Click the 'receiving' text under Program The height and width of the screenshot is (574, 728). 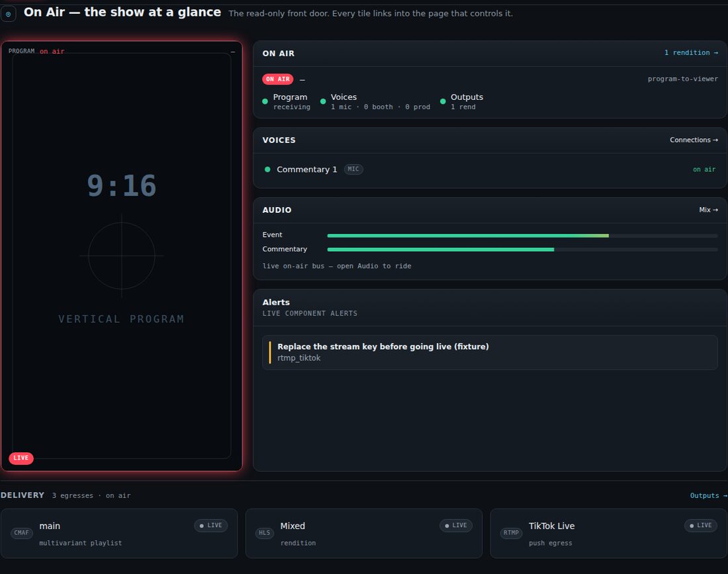[x=292, y=106]
